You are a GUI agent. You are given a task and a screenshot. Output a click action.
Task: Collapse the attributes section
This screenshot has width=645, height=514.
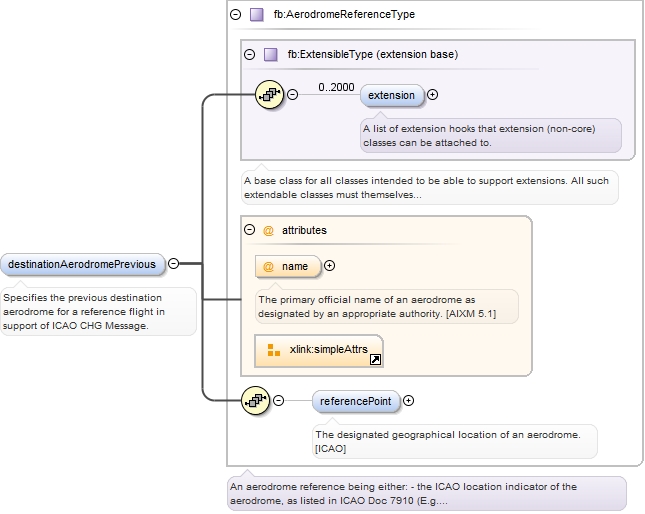tap(249, 230)
